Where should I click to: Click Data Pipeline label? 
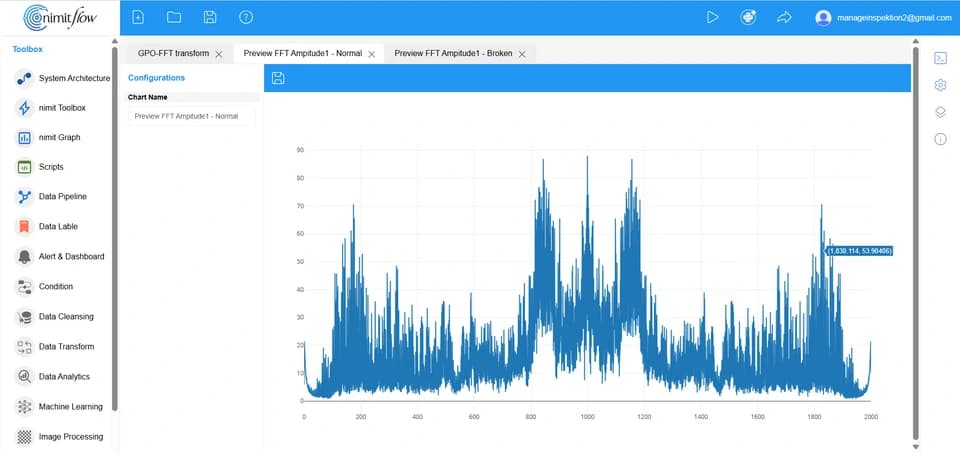pos(62,196)
